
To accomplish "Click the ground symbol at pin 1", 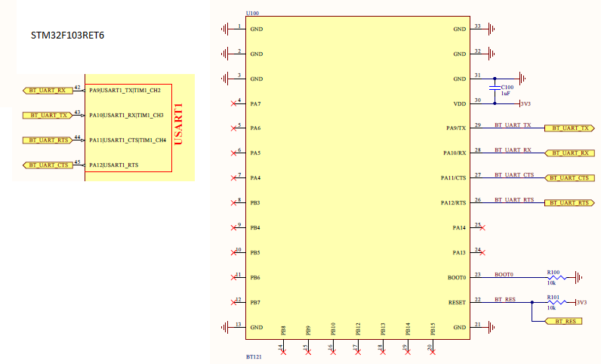I will 225,29.
